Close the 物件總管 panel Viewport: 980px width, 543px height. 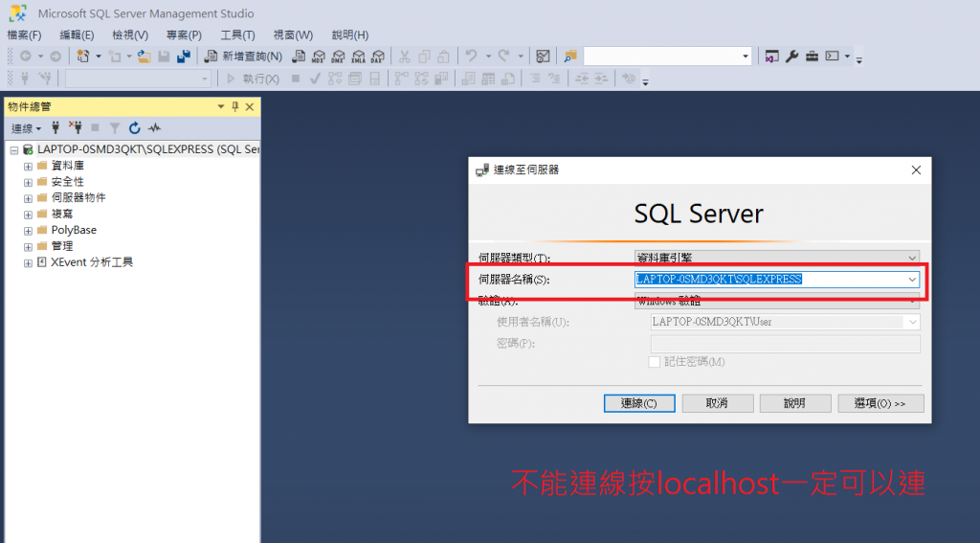pyautogui.click(x=250, y=107)
